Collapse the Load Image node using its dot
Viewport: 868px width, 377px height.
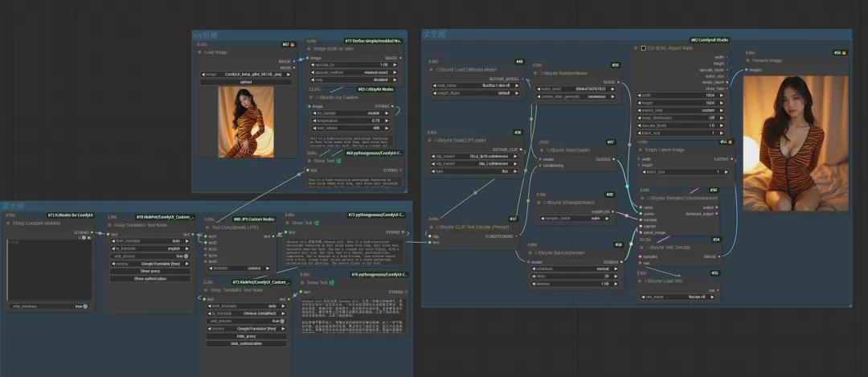pyautogui.click(x=199, y=52)
